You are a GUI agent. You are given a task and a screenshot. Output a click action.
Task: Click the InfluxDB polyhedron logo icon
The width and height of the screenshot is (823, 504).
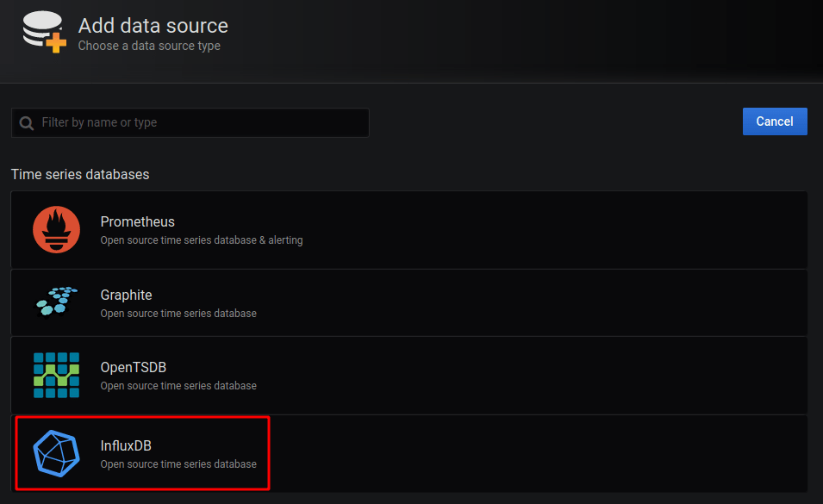[x=56, y=453]
